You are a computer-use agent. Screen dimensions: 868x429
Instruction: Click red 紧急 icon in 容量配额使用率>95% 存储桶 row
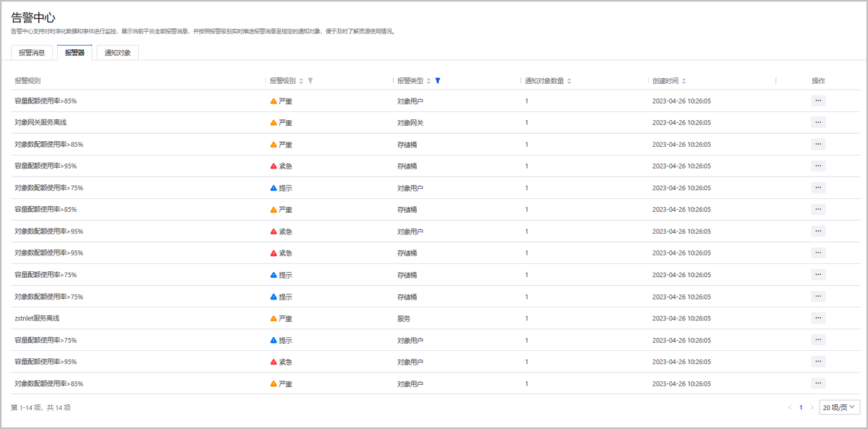[273, 166]
